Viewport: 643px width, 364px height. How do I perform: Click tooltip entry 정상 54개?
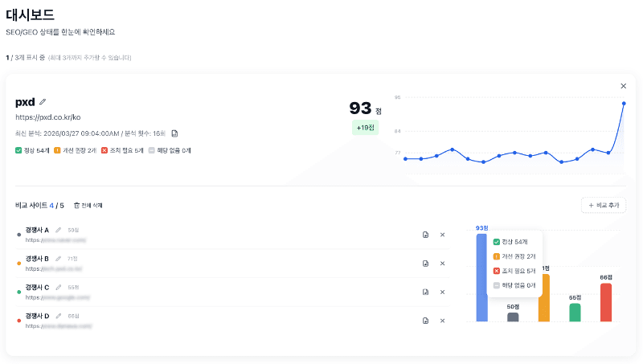pos(510,242)
